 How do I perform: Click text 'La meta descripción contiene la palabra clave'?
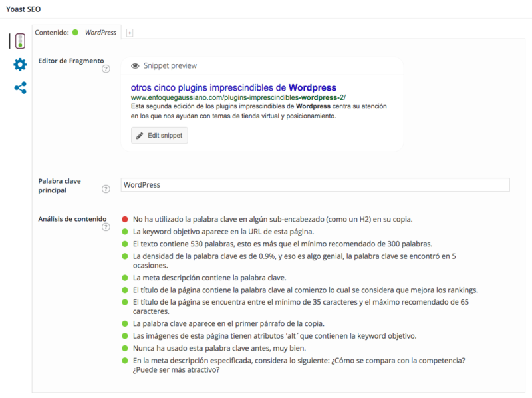[x=209, y=278]
